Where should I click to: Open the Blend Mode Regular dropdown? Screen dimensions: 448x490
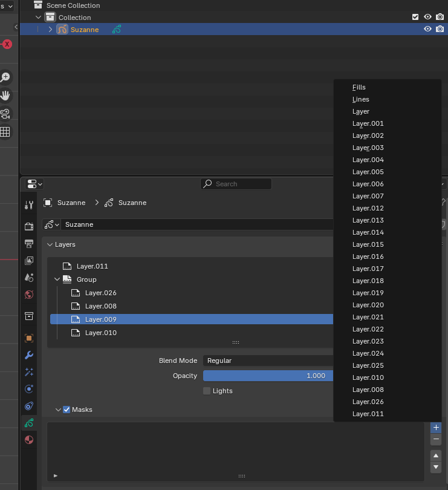click(268, 361)
